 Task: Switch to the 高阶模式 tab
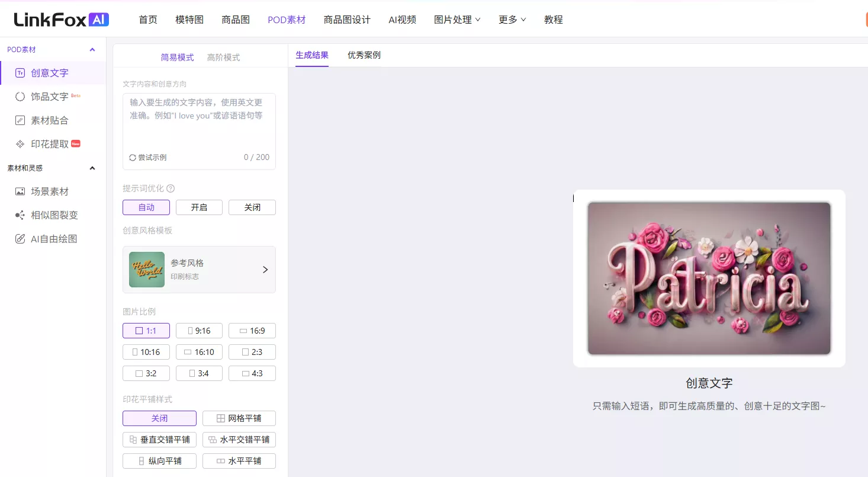click(x=223, y=57)
